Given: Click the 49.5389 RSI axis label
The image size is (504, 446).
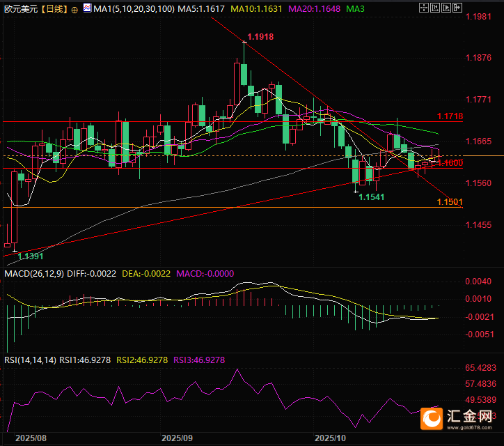Looking at the screenshot, I should pos(481,400).
